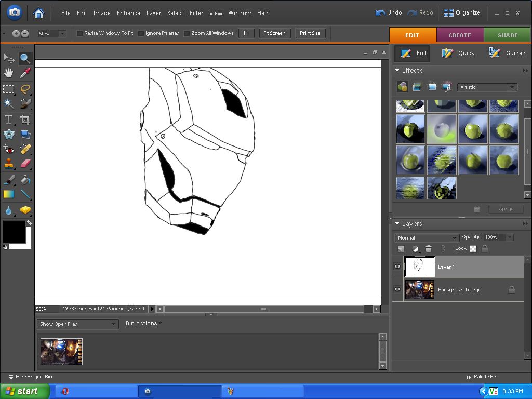The width and height of the screenshot is (532, 399).
Task: Select the Paint Bucket tool
Action: tap(25, 180)
